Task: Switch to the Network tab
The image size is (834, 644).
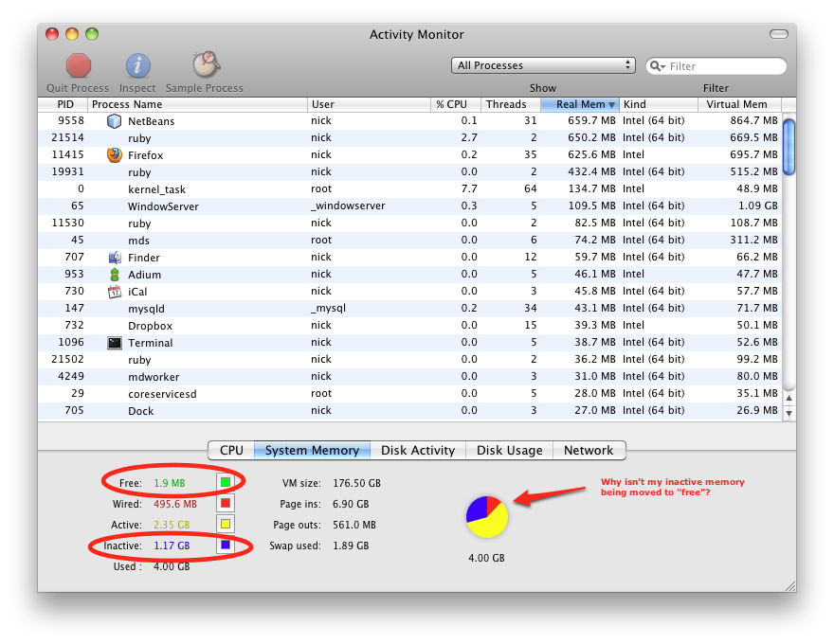Action: point(589,450)
